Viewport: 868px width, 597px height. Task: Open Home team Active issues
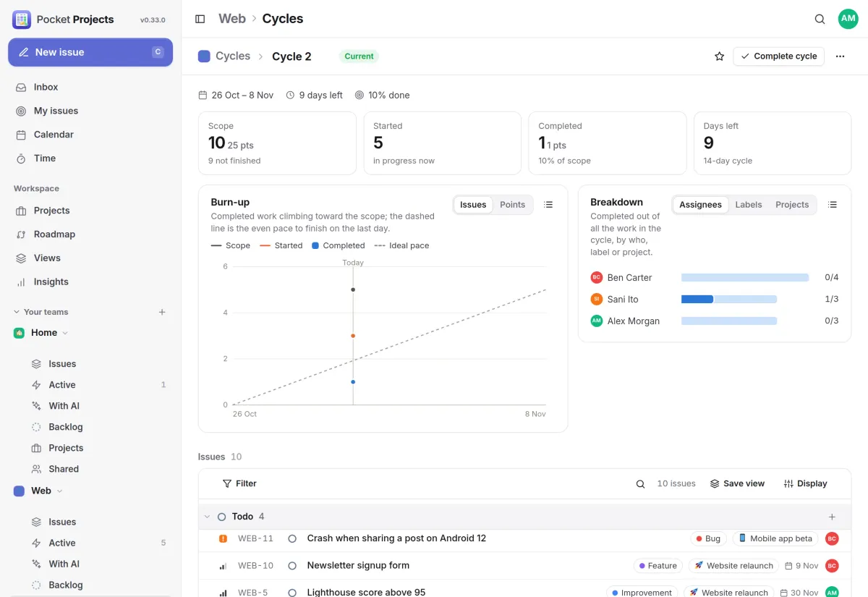[98, 385]
